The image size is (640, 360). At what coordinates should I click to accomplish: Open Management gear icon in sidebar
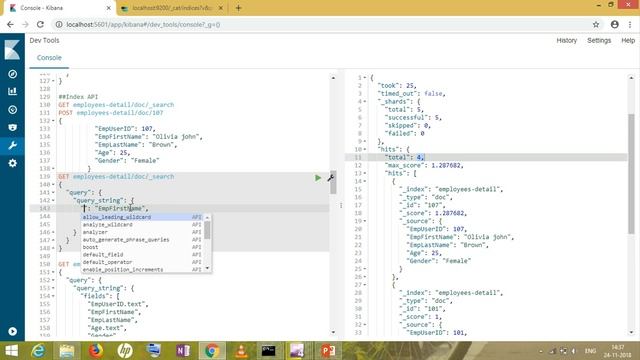tap(12, 163)
